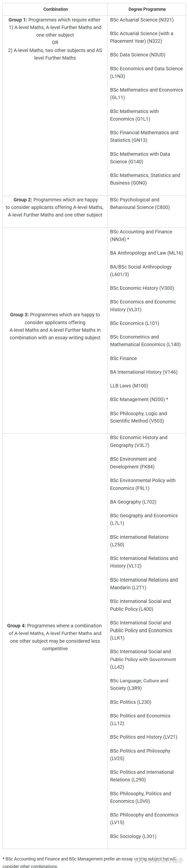Click BSc Economics (L101) entry
The width and height of the screenshot is (188, 868).
135,323
